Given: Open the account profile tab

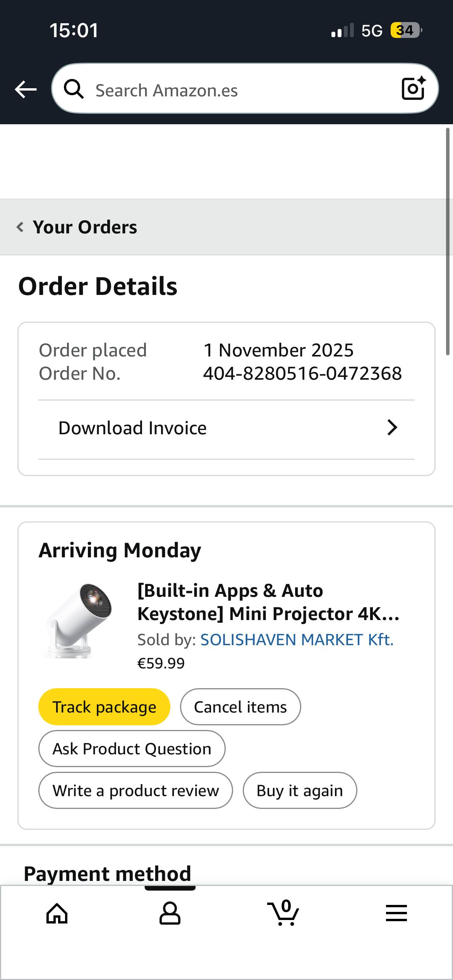Looking at the screenshot, I should [170, 913].
